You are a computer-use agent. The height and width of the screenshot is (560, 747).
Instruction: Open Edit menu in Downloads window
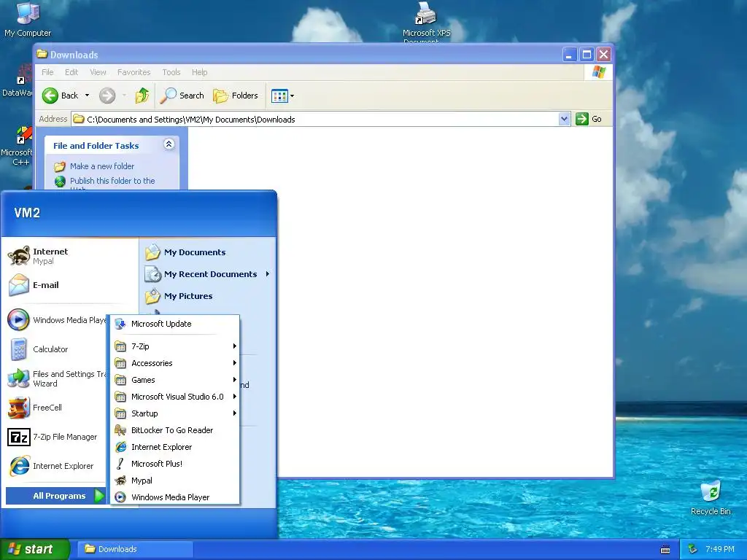point(71,72)
